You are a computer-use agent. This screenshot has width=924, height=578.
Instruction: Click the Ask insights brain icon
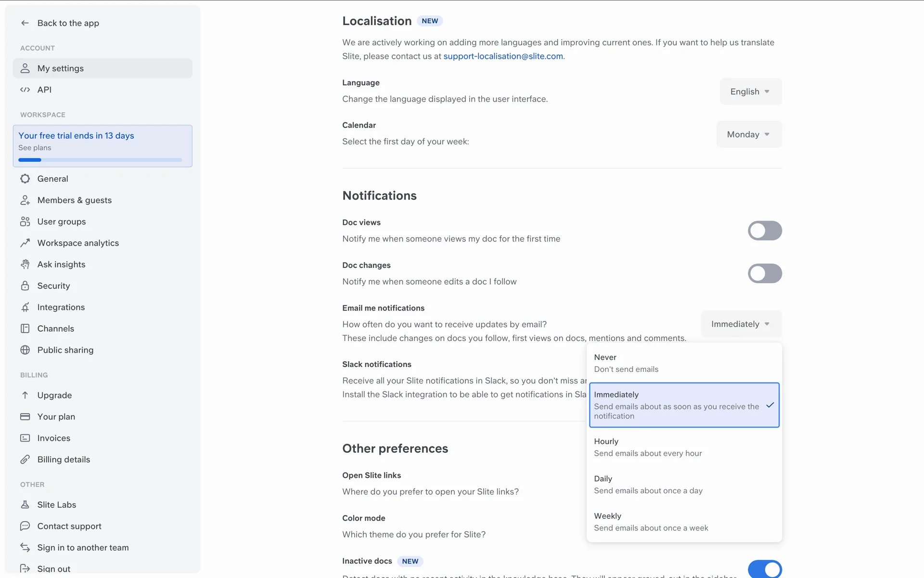(x=25, y=264)
